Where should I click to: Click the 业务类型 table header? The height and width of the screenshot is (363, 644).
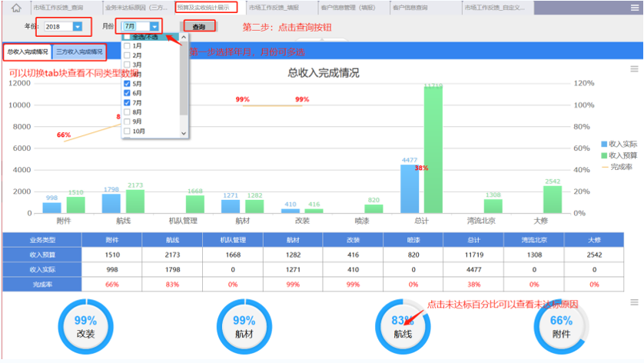click(x=42, y=240)
